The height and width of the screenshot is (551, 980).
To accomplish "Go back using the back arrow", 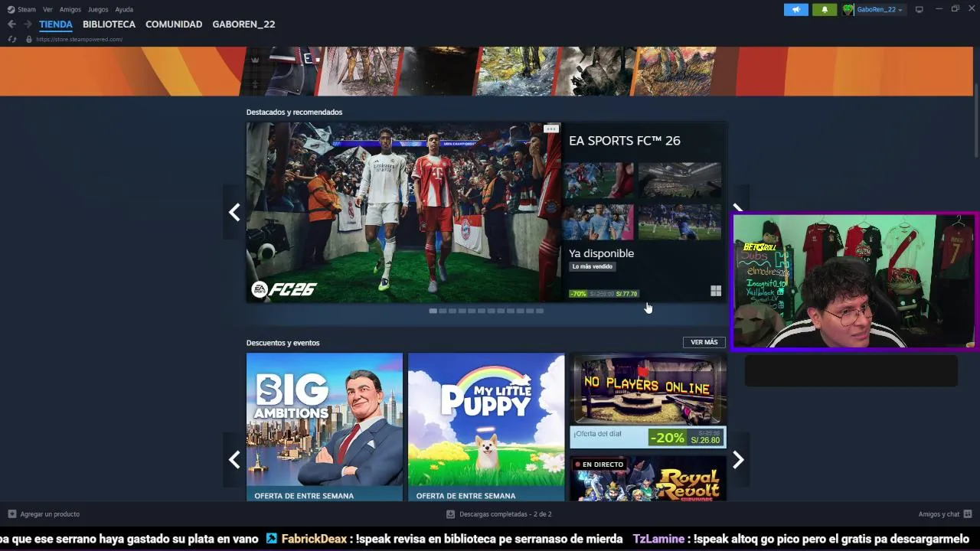I will click(x=11, y=24).
